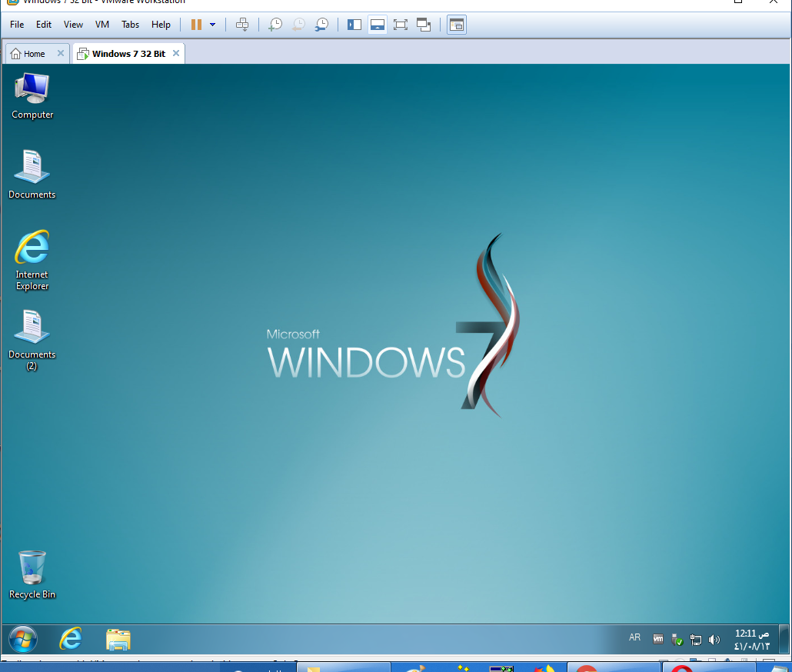Screen dimensions: 792x672
Task: Pause the virtual machine with the pause icon
Action: [197, 25]
